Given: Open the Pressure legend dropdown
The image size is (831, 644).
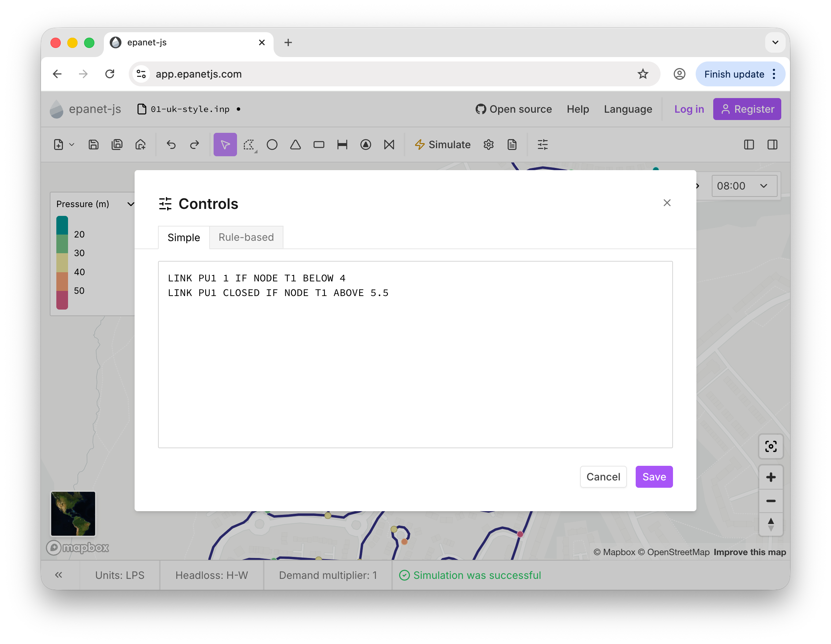Looking at the screenshot, I should click(x=130, y=204).
